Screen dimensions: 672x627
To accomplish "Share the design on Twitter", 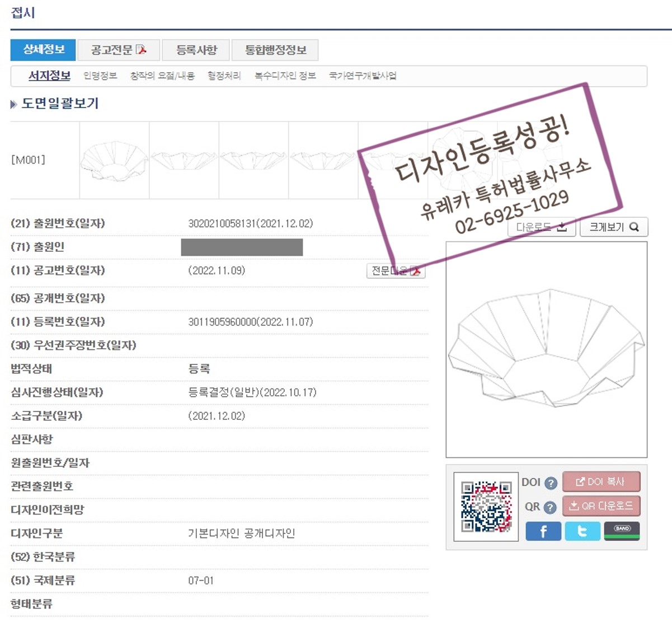I will click(x=582, y=531).
